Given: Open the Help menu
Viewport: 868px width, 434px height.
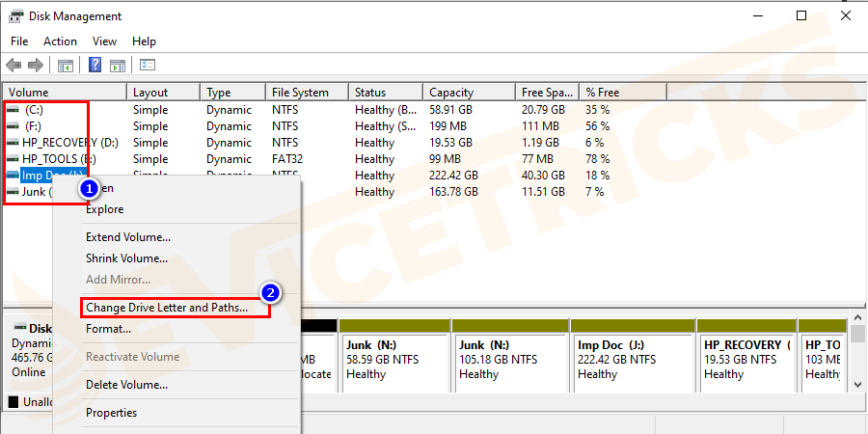Looking at the screenshot, I should [144, 41].
